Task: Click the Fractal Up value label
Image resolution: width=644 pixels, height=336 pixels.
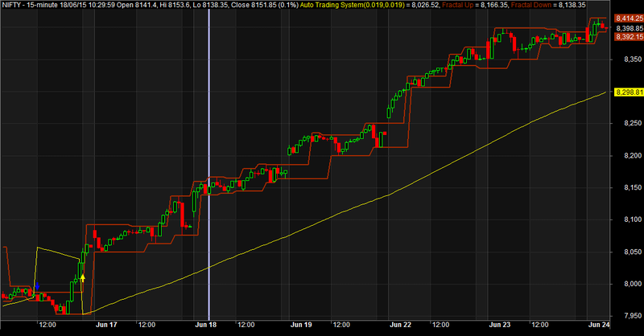Action: (x=475, y=5)
